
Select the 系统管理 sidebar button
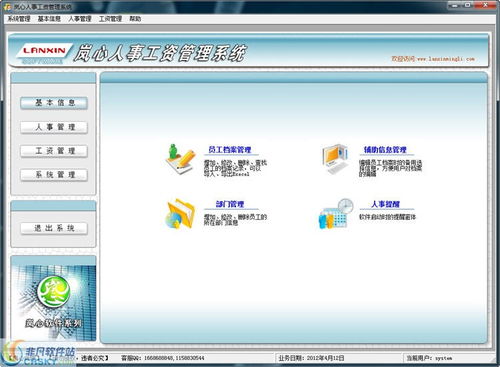(54, 175)
